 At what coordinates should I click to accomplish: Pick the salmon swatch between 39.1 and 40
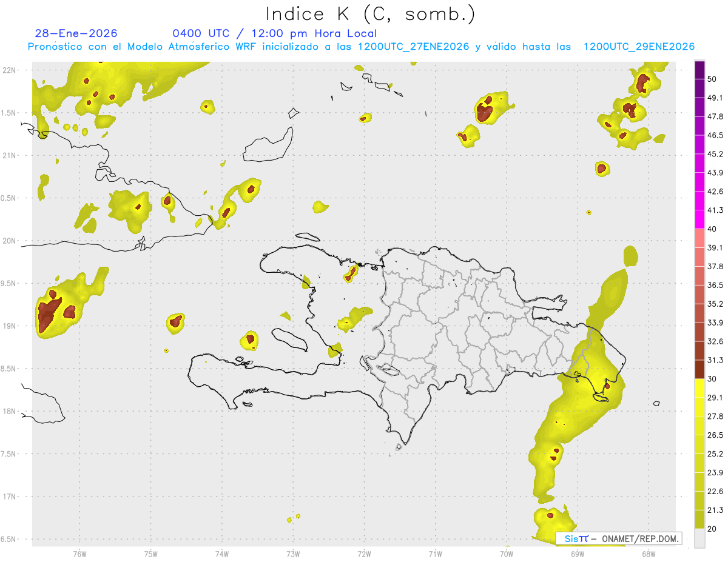699,239
